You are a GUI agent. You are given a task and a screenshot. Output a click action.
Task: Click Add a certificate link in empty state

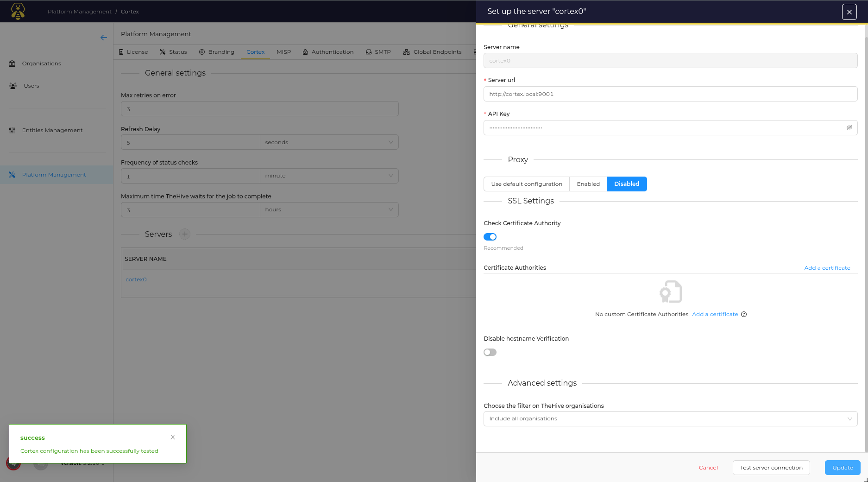(x=715, y=314)
